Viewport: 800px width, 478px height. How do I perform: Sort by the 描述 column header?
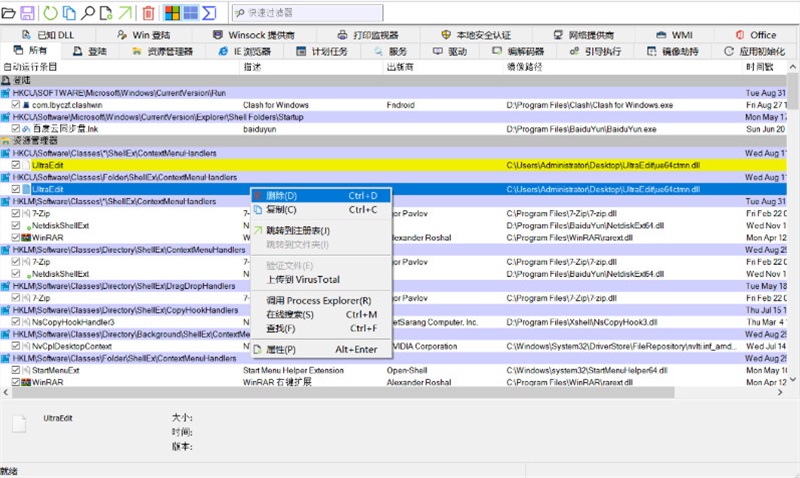[x=311, y=67]
